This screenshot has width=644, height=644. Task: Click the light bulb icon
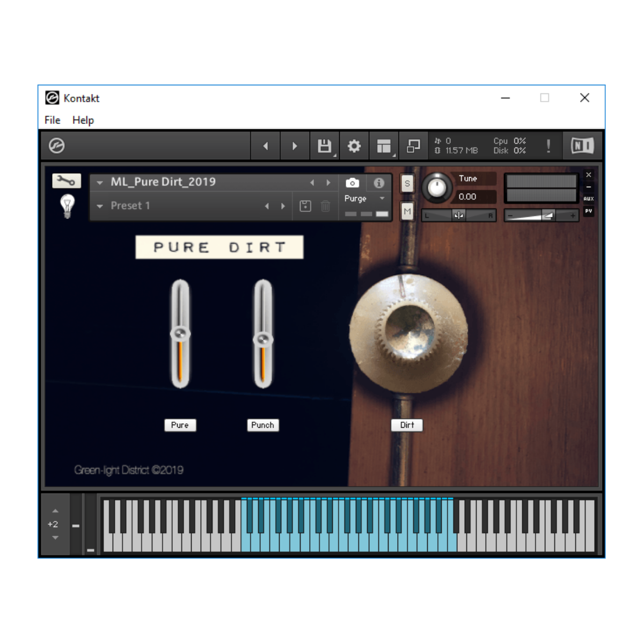(x=67, y=206)
